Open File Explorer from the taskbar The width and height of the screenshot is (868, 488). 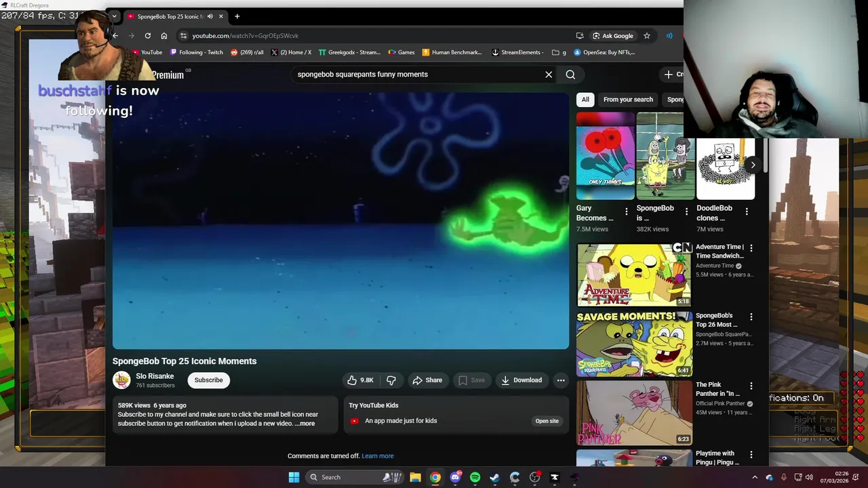[415, 477]
